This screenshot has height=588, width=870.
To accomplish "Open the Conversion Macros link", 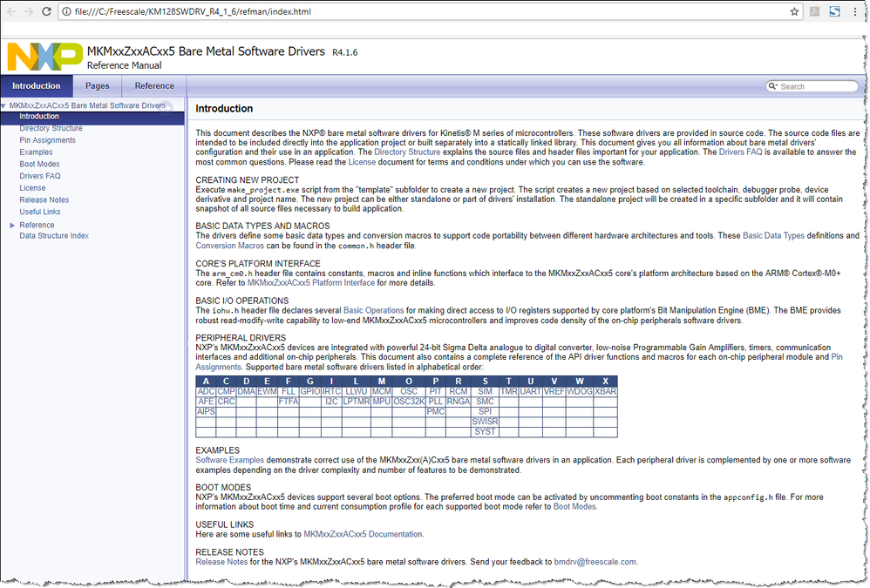I will (230, 246).
